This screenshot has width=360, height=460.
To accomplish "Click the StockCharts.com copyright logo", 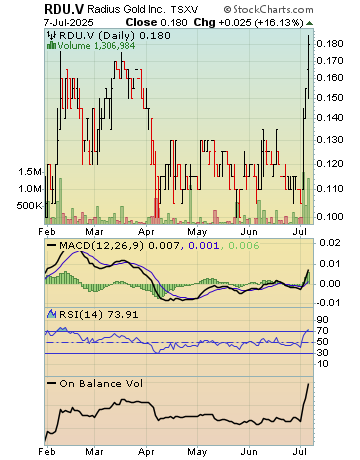I will (x=268, y=9).
